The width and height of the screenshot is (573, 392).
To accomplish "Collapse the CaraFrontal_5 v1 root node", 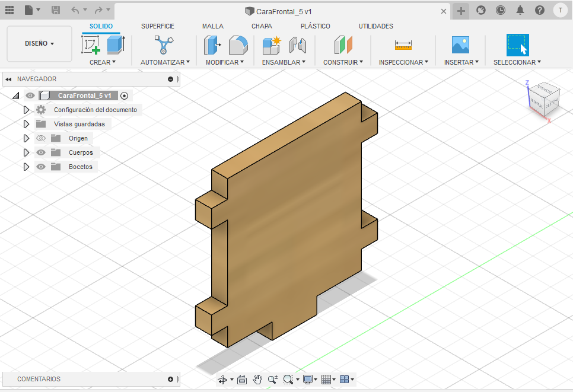I will point(15,95).
